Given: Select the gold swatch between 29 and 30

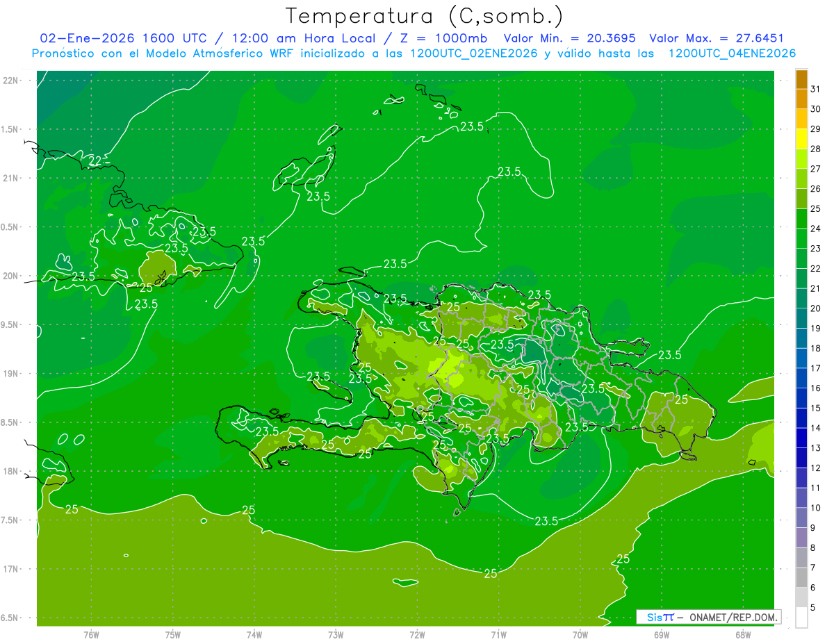Looking at the screenshot, I should [801, 119].
